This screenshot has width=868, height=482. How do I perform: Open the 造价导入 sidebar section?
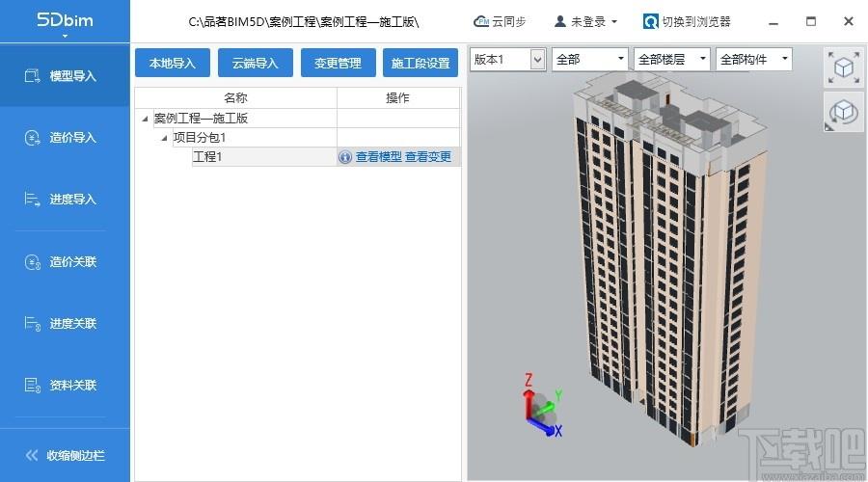click(65, 138)
